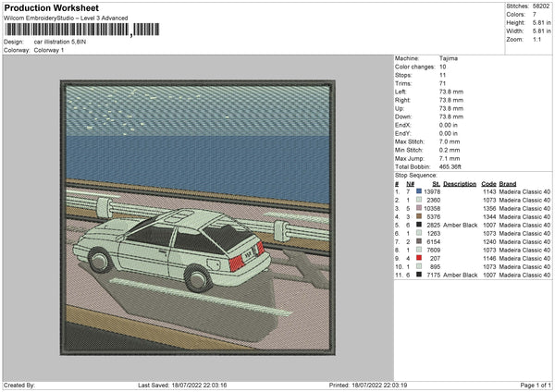Click the Code column header
555x392 pixels.
[x=488, y=184]
